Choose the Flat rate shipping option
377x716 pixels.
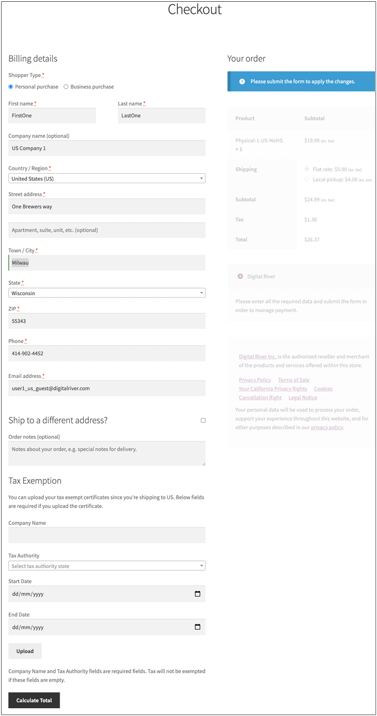pos(307,169)
